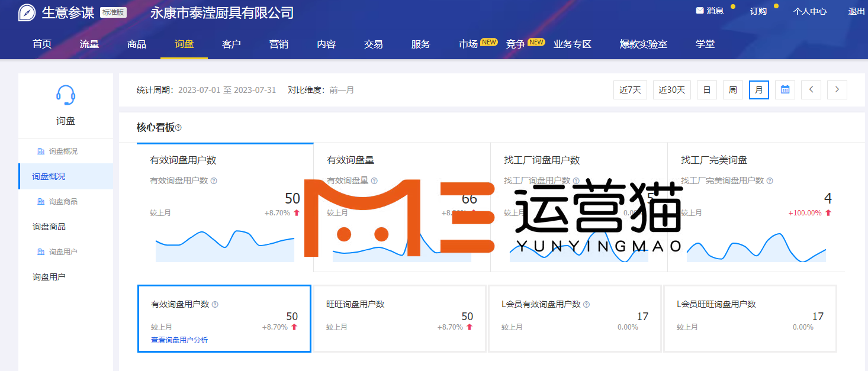Click the help icon beside 核心看板
The height and width of the screenshot is (371, 868).
point(178,128)
